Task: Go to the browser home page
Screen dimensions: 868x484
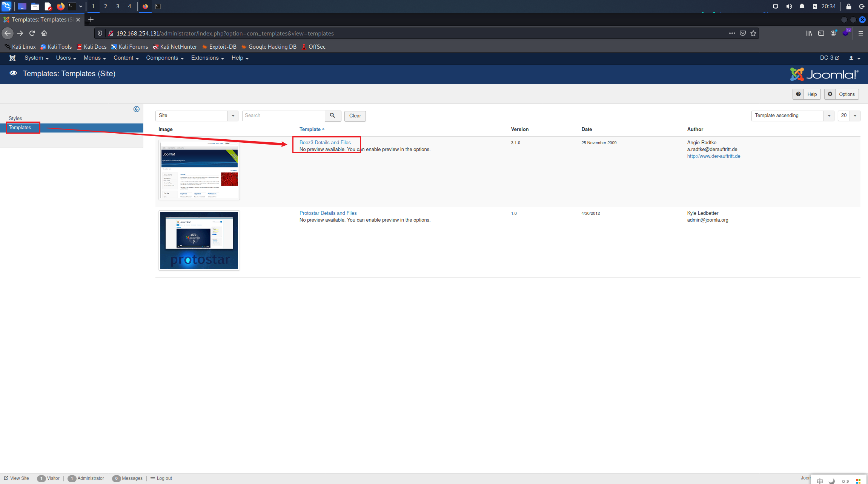Action: tap(44, 33)
